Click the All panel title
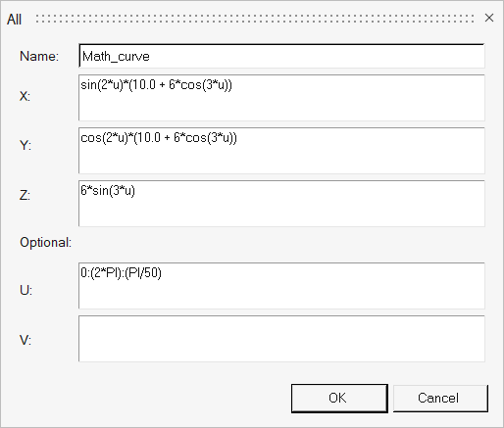 14,20
